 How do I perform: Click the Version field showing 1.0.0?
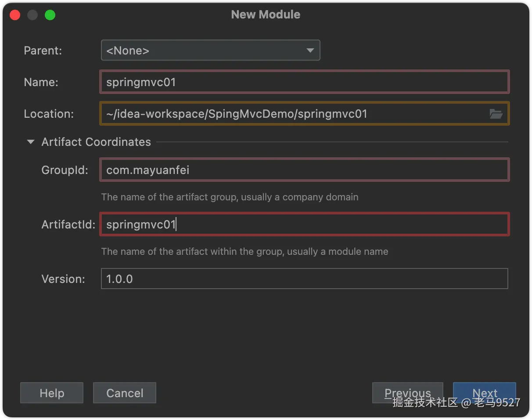tap(305, 279)
